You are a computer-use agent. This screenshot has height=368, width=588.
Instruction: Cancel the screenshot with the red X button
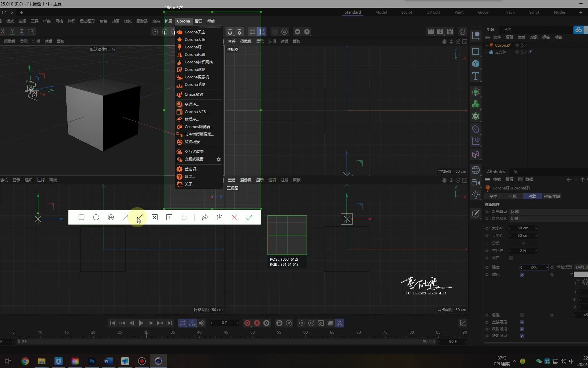234,217
